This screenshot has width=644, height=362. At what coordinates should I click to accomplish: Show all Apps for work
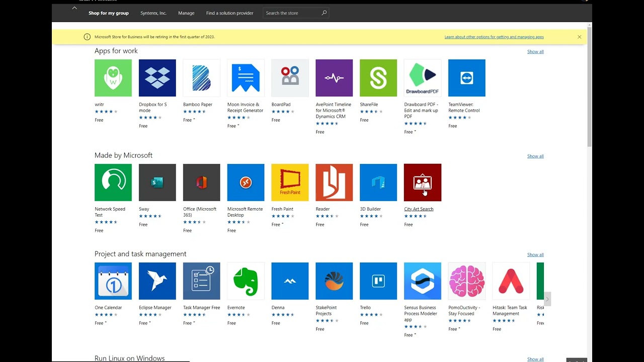pyautogui.click(x=535, y=51)
